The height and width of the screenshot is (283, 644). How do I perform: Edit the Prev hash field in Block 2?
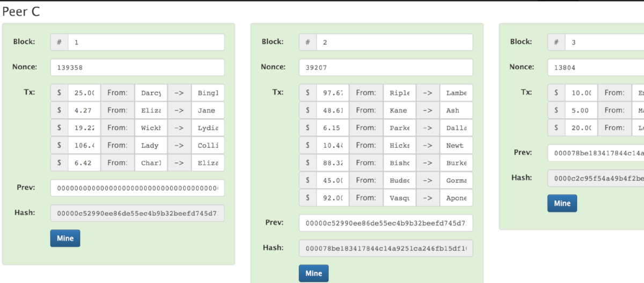(x=386, y=223)
